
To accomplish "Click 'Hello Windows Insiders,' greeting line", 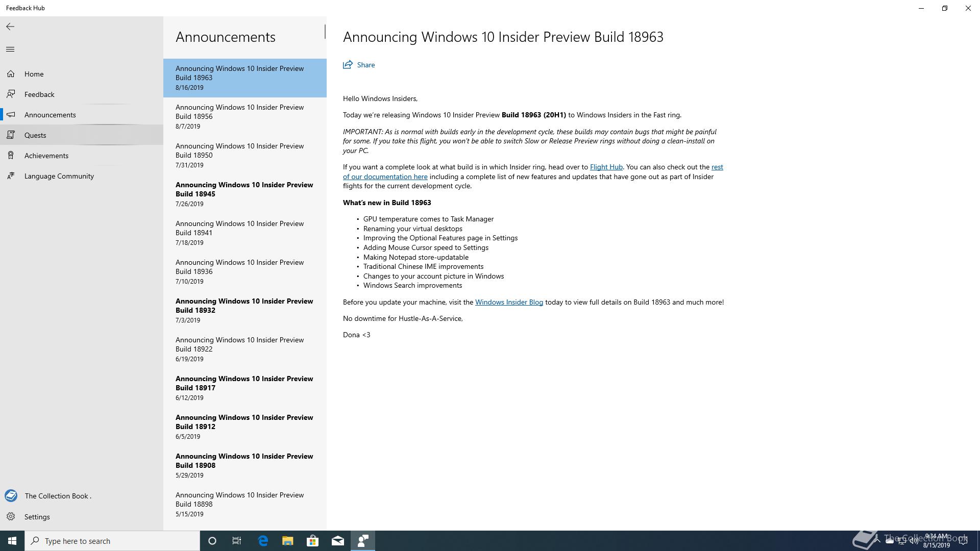I will click(x=380, y=98).
